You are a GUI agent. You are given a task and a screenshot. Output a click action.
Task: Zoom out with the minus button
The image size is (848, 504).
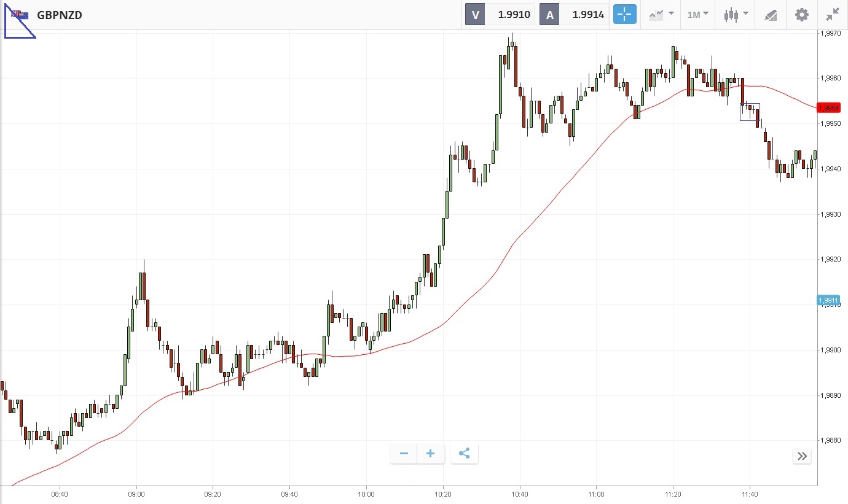pyautogui.click(x=404, y=454)
